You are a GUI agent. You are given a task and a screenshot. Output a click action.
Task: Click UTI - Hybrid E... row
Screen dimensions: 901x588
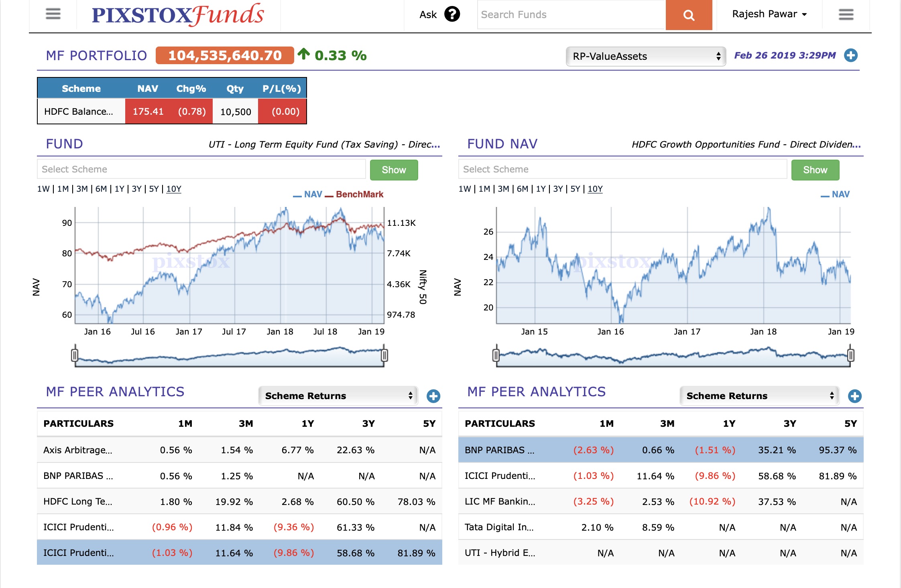(x=661, y=553)
